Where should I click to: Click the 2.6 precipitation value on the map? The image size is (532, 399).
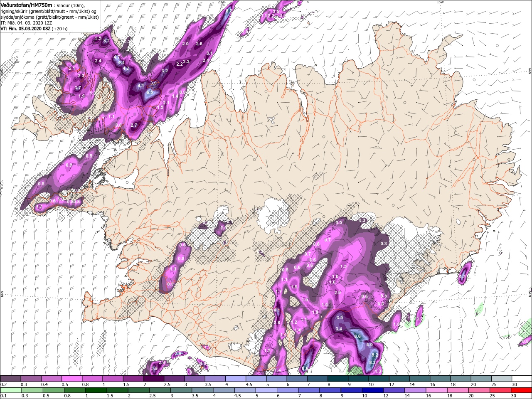[x=199, y=44]
